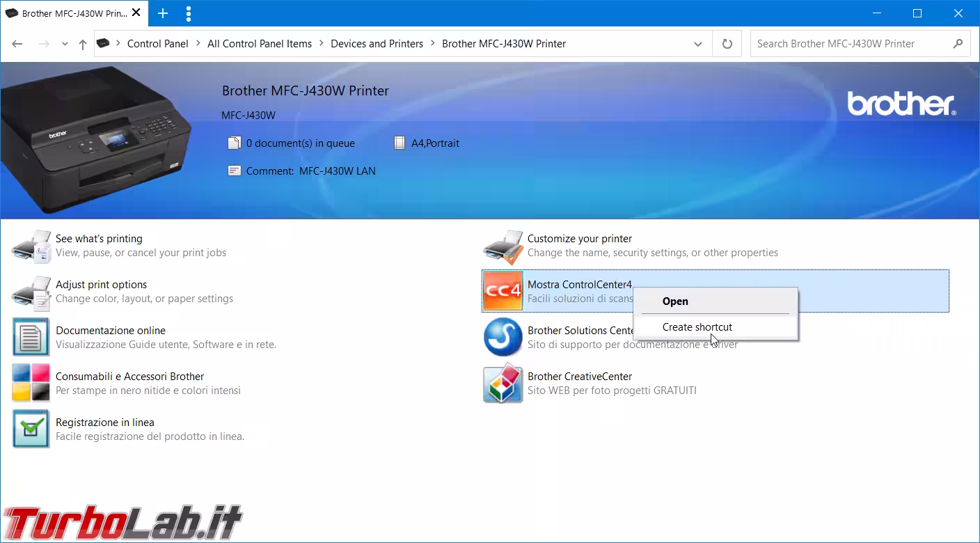Open the three-dot tab options menu
Screen dimensions: 980x543
(x=189, y=13)
